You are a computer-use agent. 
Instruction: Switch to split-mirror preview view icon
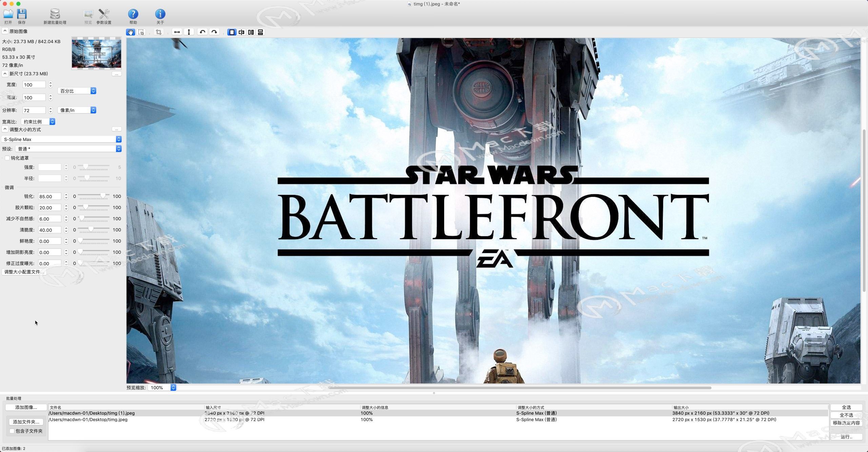pyautogui.click(x=241, y=32)
